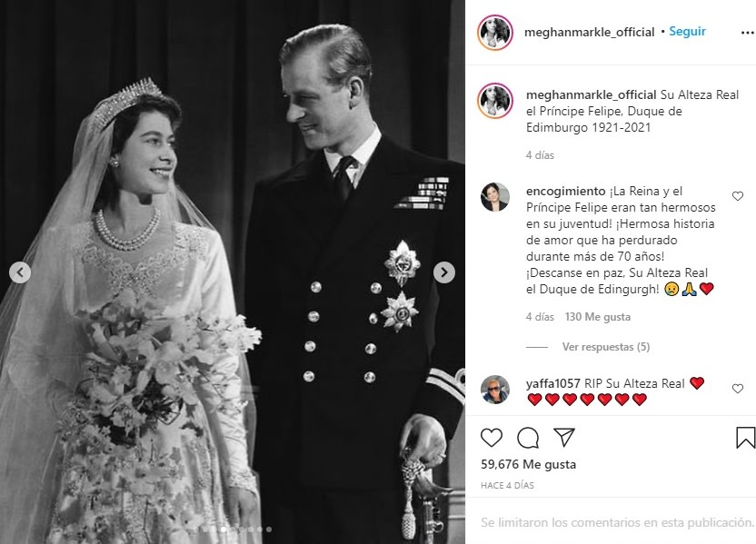This screenshot has height=544, width=756.
Task: Open the comment bubble icon
Action: pos(527,438)
